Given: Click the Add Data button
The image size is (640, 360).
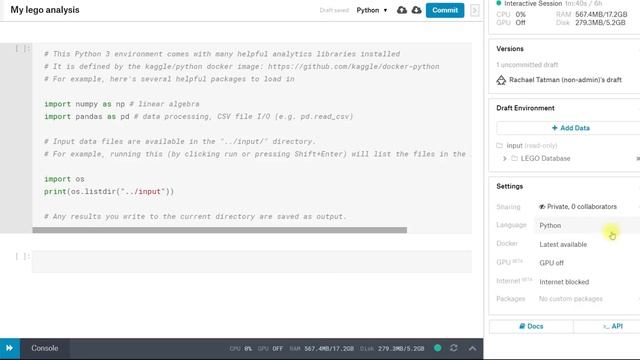Looking at the screenshot, I should click(x=570, y=128).
